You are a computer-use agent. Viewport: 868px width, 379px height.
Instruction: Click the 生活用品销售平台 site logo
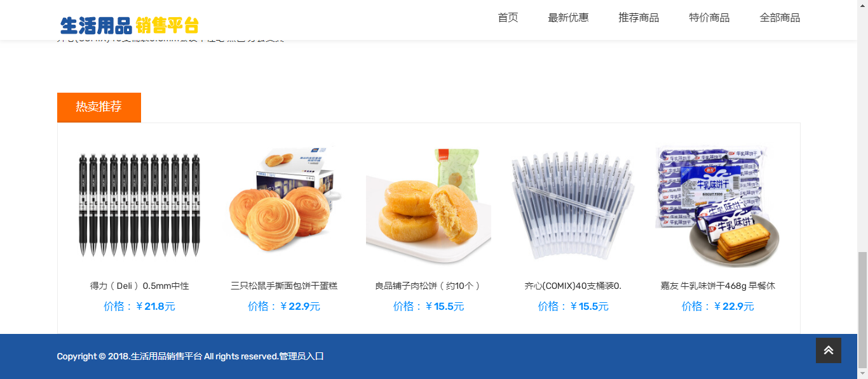[x=130, y=25]
